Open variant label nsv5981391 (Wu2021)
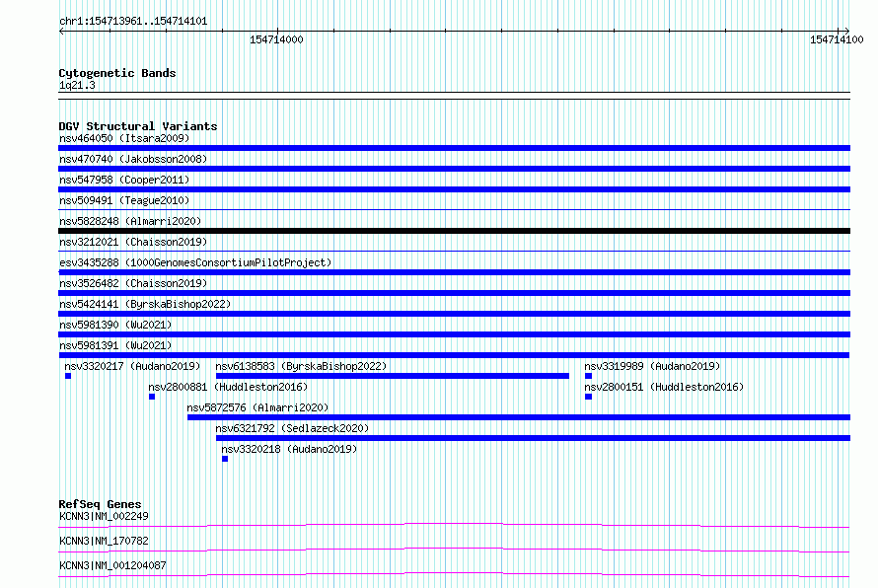Image resolution: width=878 pixels, height=588 pixels. (x=115, y=345)
